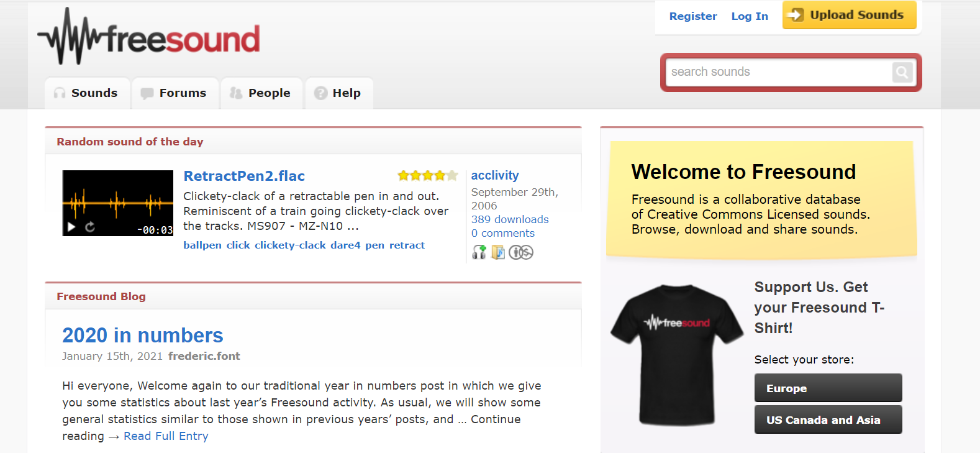This screenshot has width=980, height=453.
Task: Click the search magnifier button
Action: 902,72
